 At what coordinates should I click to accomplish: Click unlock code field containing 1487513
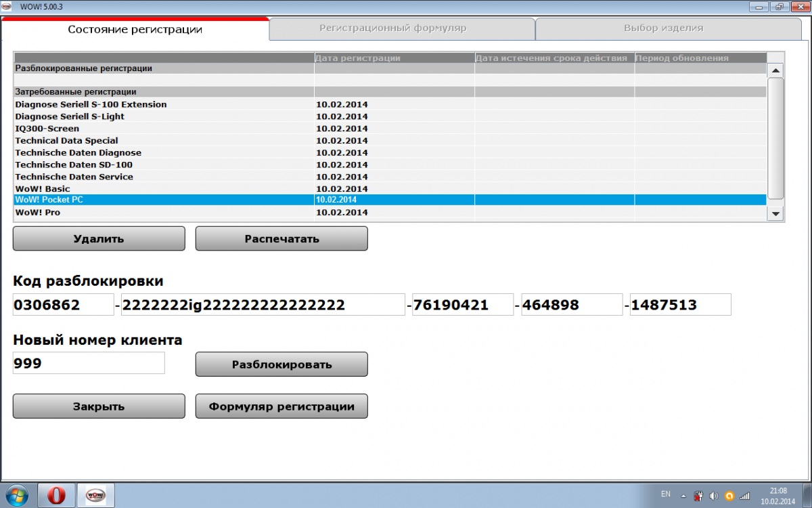(681, 305)
